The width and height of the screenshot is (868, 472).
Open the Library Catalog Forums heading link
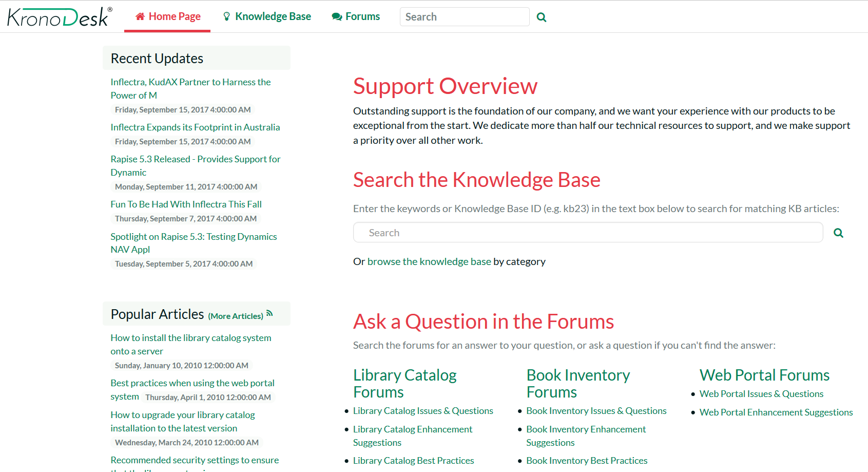(404, 384)
